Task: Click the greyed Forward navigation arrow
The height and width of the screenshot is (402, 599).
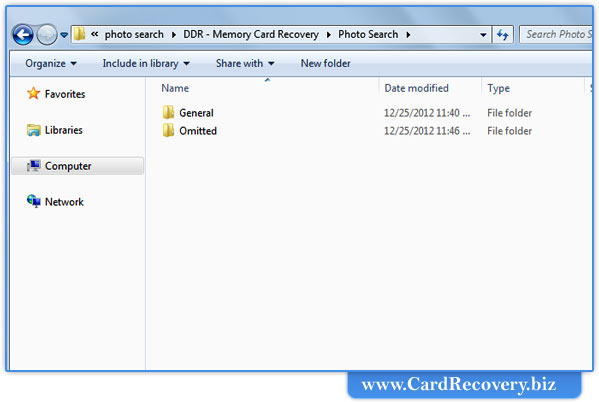Action: click(x=47, y=35)
